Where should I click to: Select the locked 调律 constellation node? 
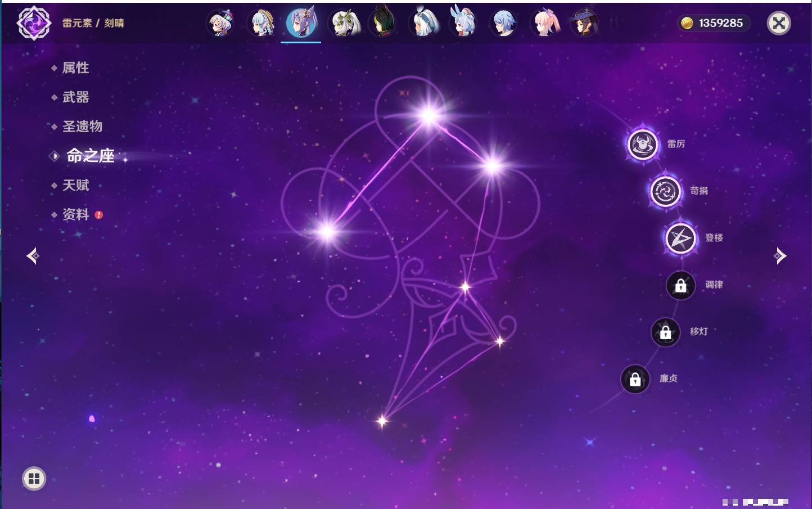(x=680, y=285)
